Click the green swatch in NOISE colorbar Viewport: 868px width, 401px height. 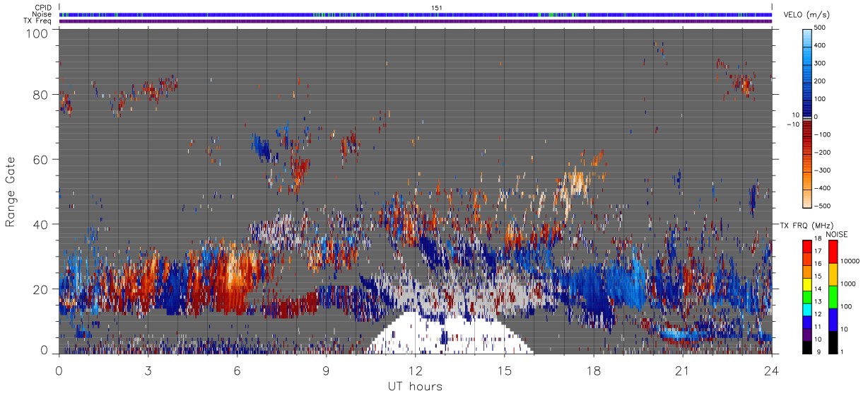point(833,296)
